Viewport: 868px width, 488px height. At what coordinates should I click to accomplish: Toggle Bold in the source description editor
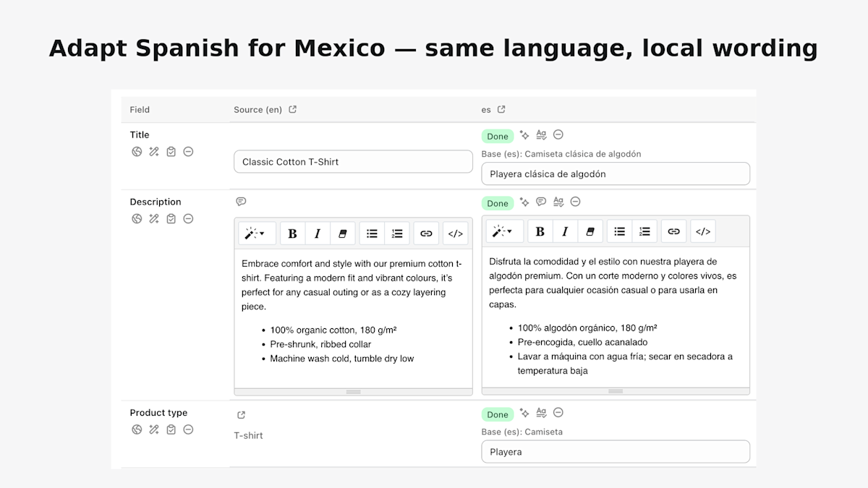(292, 234)
